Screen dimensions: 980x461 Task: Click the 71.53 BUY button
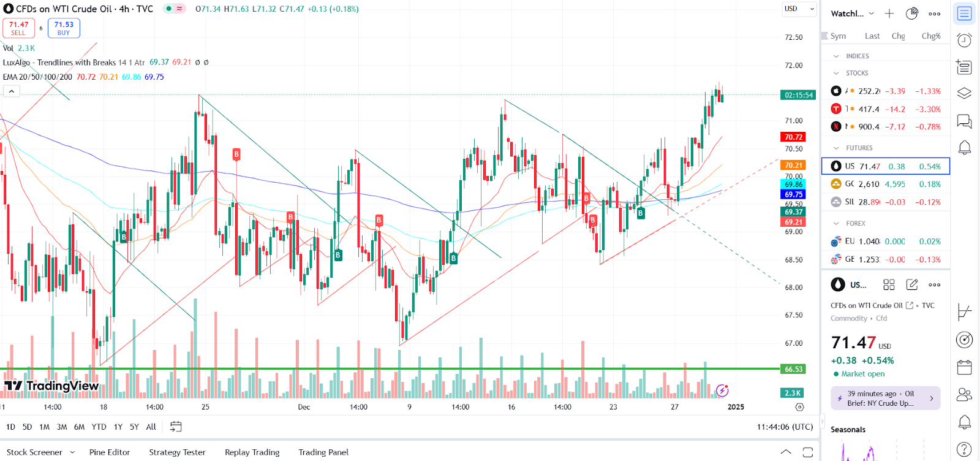tap(64, 28)
